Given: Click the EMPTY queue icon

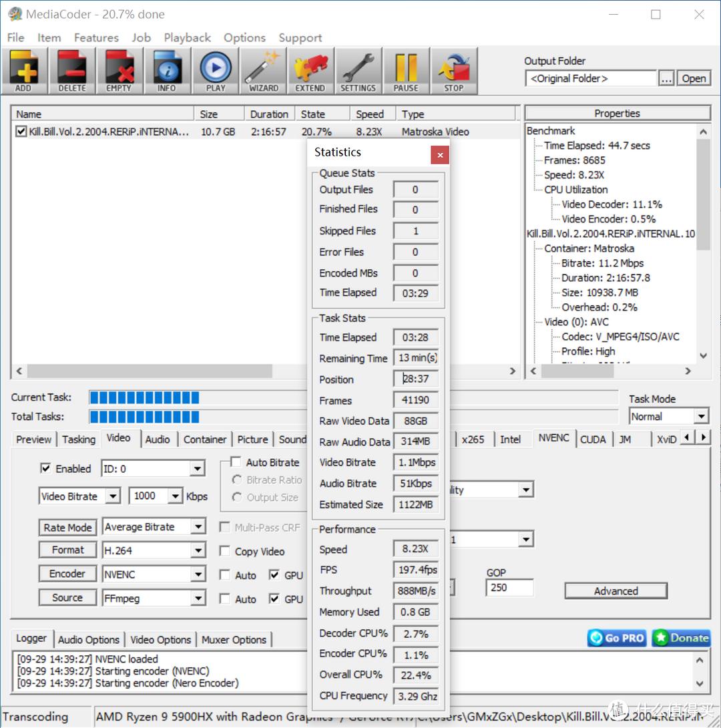Looking at the screenshot, I should coord(119,70).
